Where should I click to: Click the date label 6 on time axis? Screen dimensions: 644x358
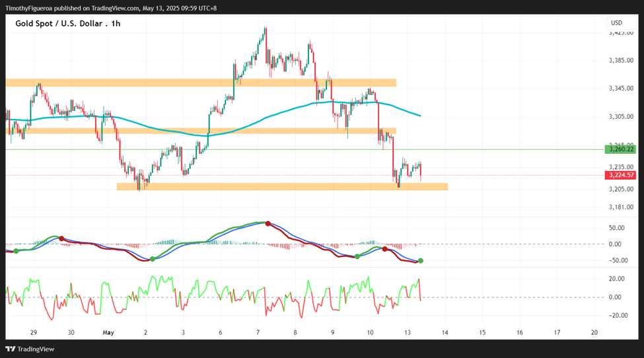[221, 332]
